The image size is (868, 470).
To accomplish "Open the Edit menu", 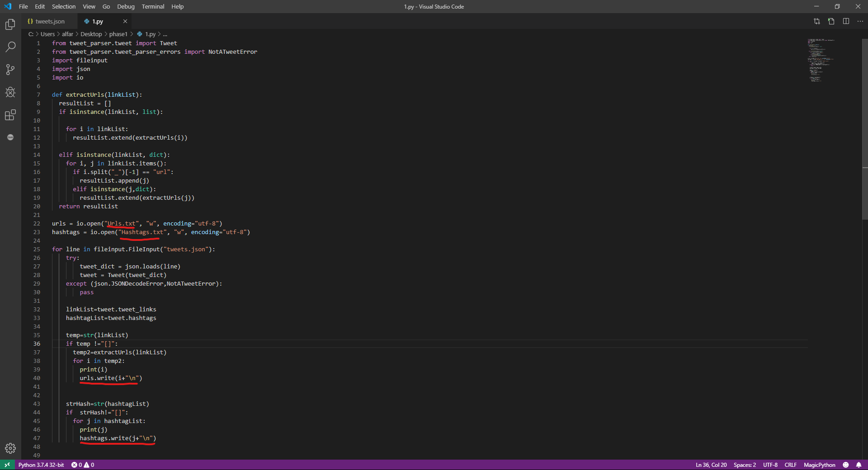I will click(x=40, y=6).
